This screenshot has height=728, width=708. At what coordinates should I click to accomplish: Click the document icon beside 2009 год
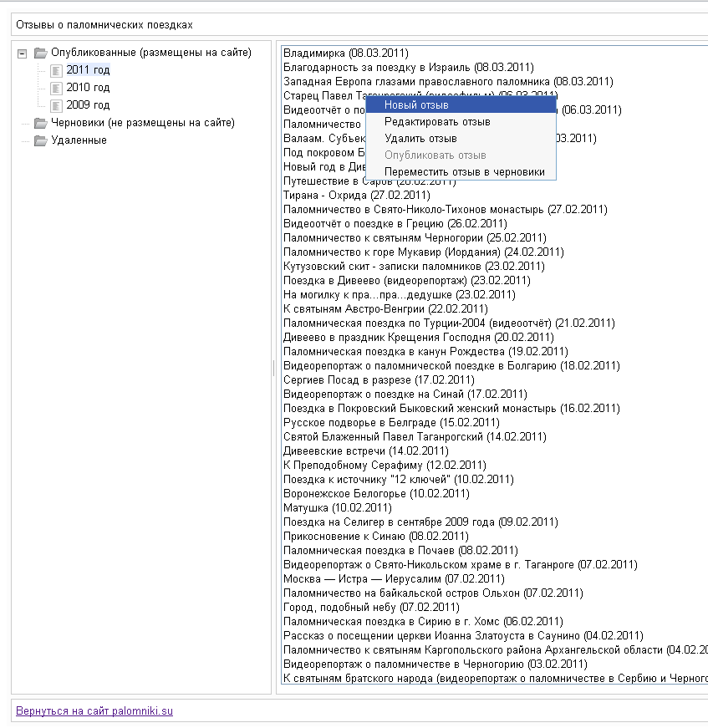[x=56, y=105]
